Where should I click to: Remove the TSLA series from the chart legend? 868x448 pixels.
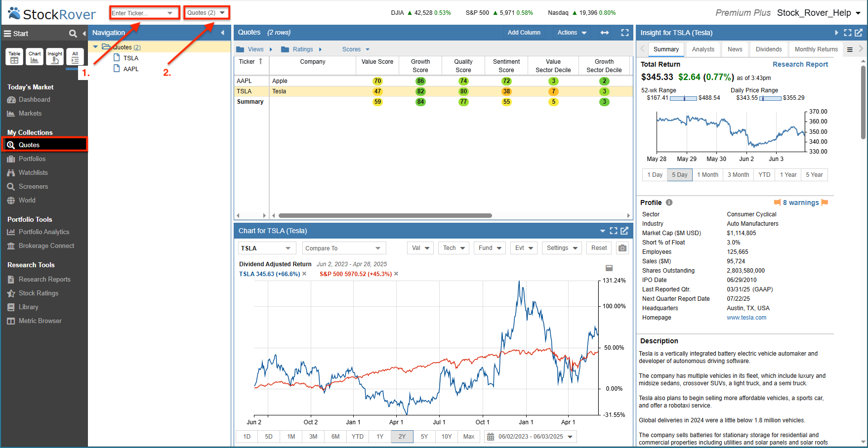(304, 274)
